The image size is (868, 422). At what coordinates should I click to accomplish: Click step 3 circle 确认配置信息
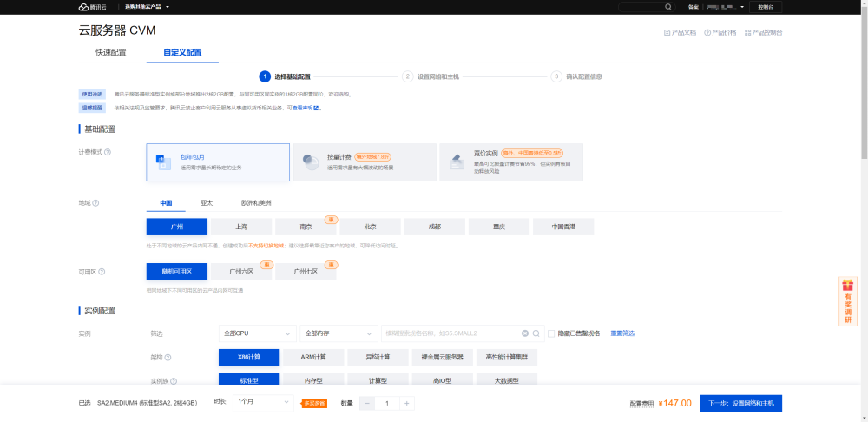[x=556, y=76]
